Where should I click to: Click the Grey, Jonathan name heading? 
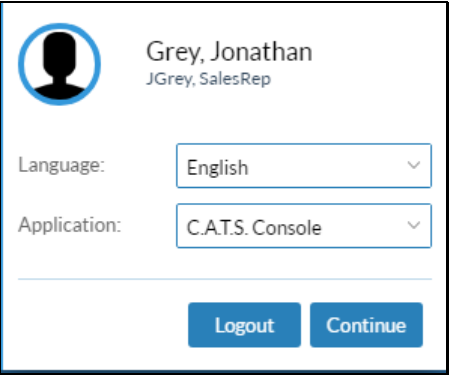point(229,52)
